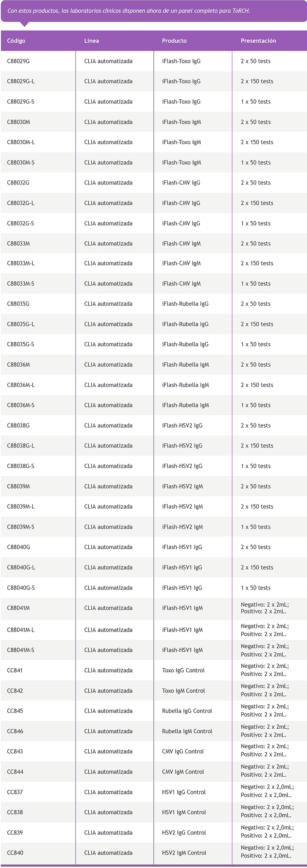Click product iFlash-CMV IgM for C88033M

tap(181, 244)
